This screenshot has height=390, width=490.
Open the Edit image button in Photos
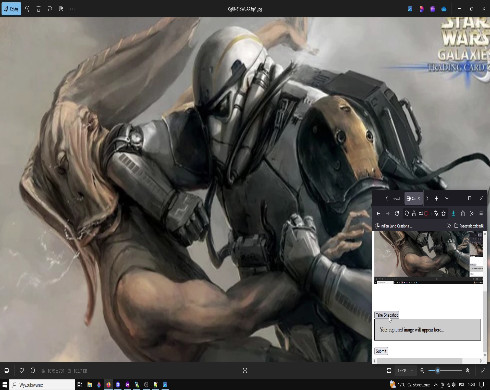11,9
